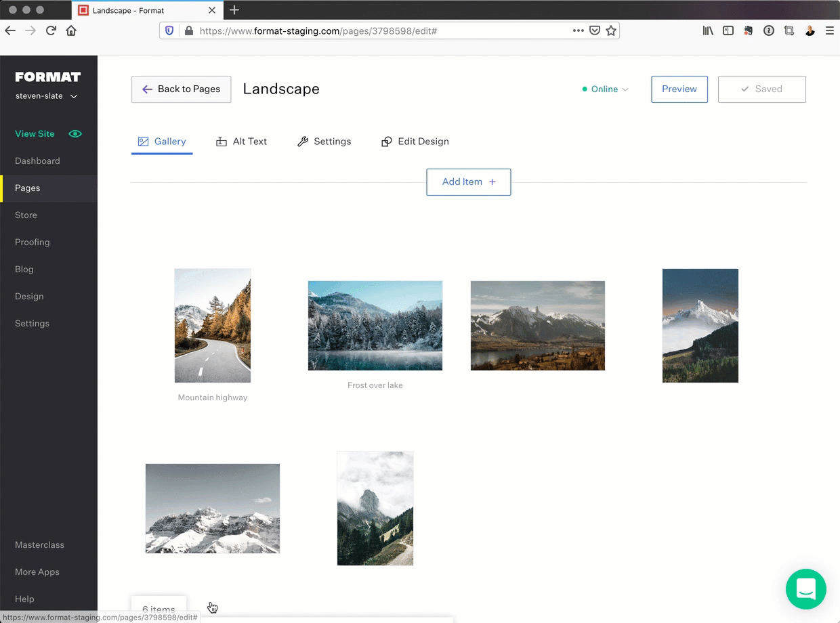The width and height of the screenshot is (840, 623).
Task: Click Back to Pages button
Action: (x=182, y=89)
